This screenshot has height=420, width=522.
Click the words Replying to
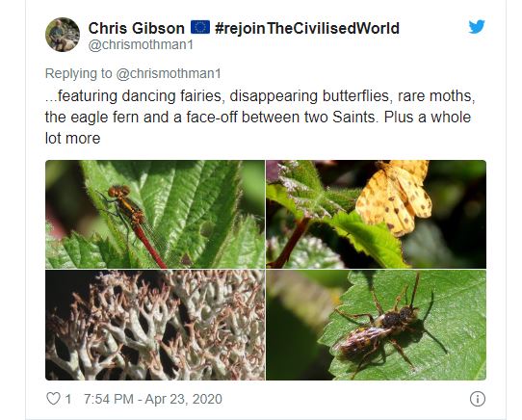[x=79, y=73]
